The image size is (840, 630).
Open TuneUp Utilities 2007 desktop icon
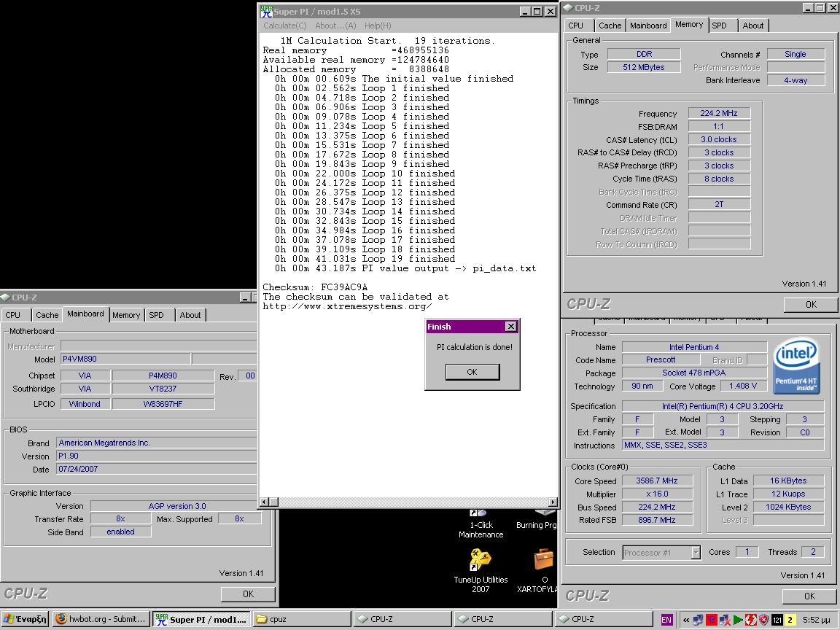481,570
